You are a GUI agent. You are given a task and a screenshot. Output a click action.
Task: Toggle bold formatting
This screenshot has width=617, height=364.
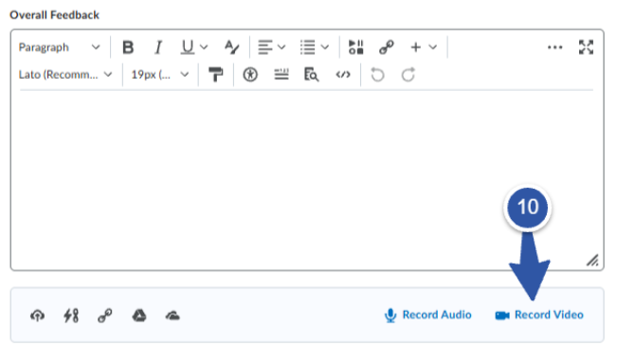tap(128, 47)
